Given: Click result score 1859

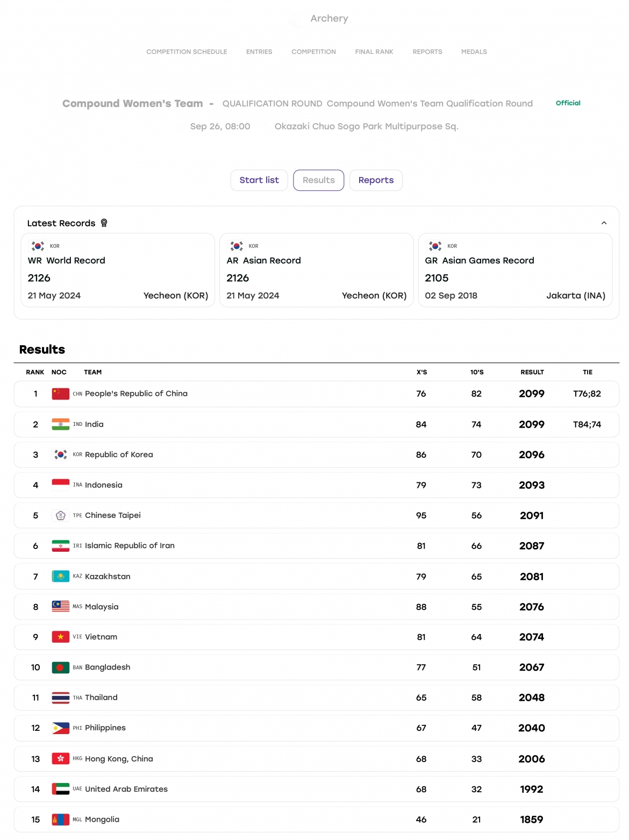Looking at the screenshot, I should 532,820.
